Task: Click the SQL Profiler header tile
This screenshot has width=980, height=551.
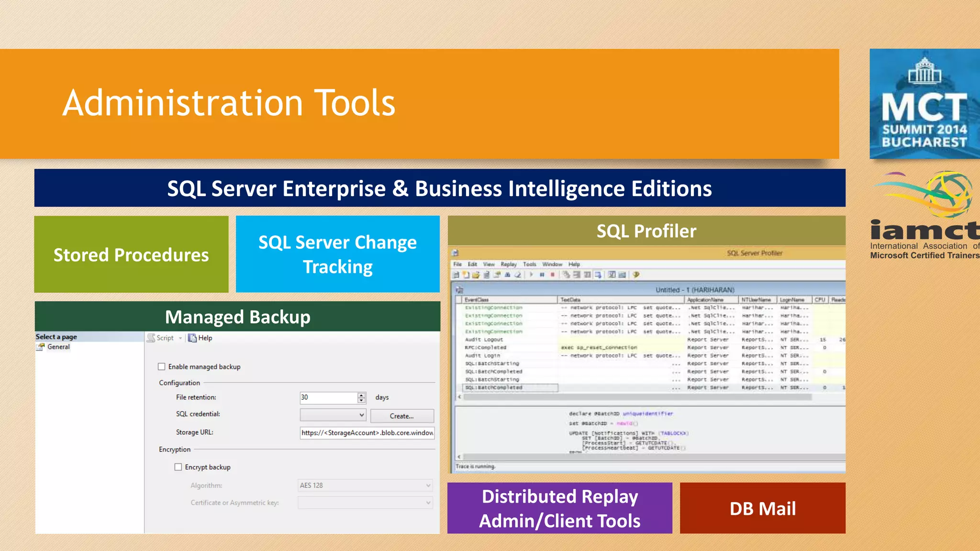Action: click(646, 231)
